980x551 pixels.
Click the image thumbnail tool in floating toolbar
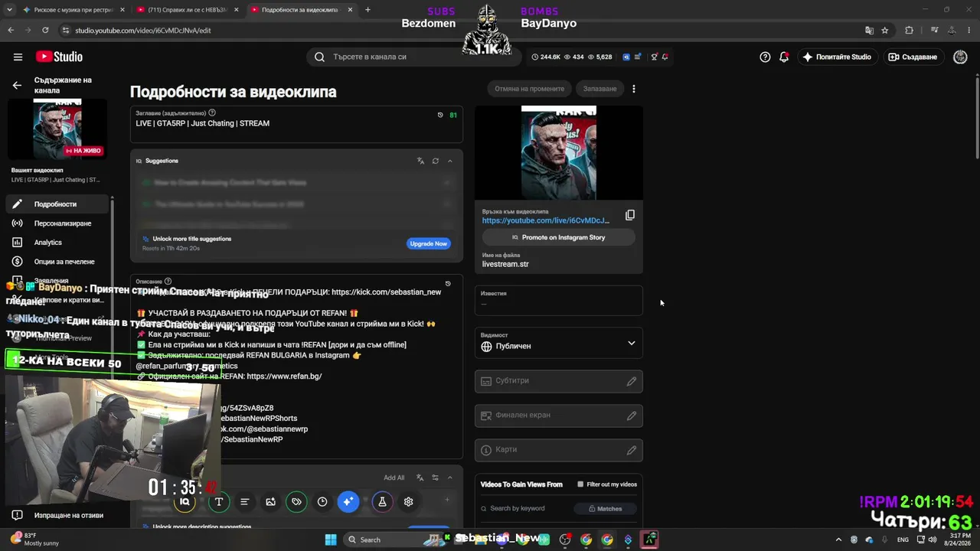270,502
